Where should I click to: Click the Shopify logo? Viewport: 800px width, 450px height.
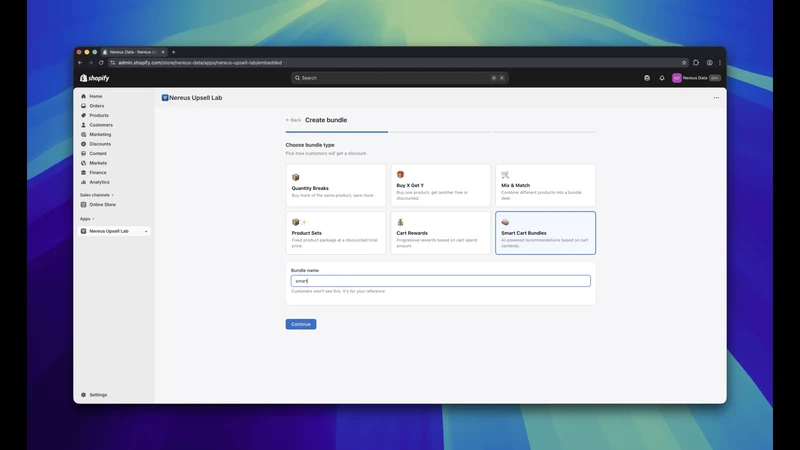(x=94, y=78)
